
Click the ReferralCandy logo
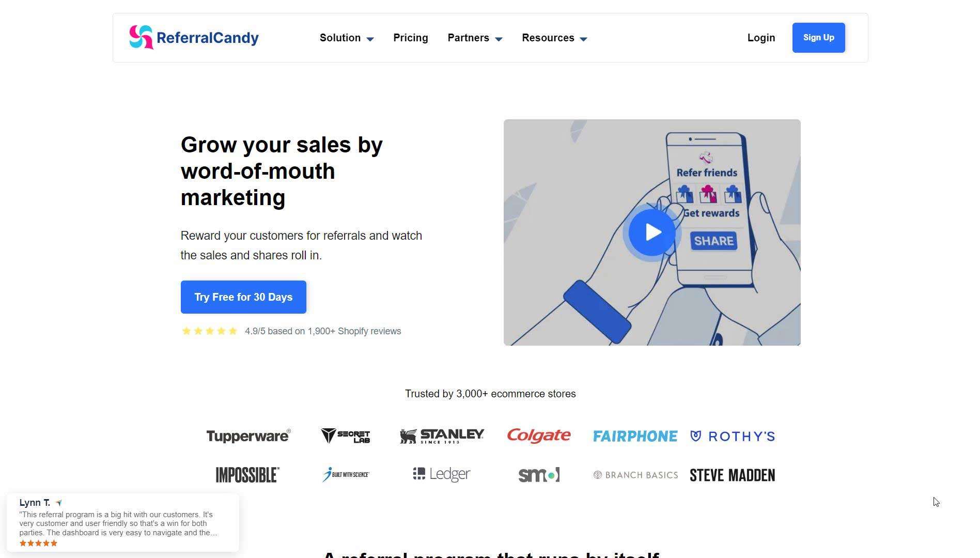pos(193,37)
